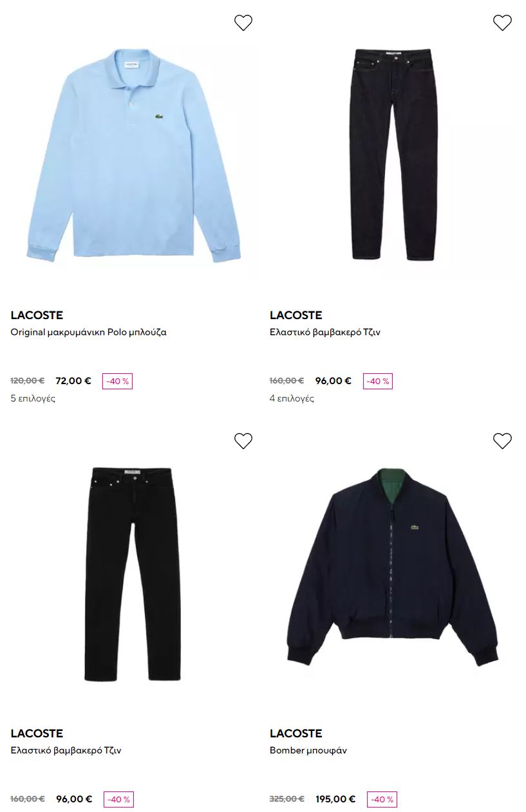526x812 pixels.
Task: Click -40 % badge on Bomber jacket
Action: 382,799
